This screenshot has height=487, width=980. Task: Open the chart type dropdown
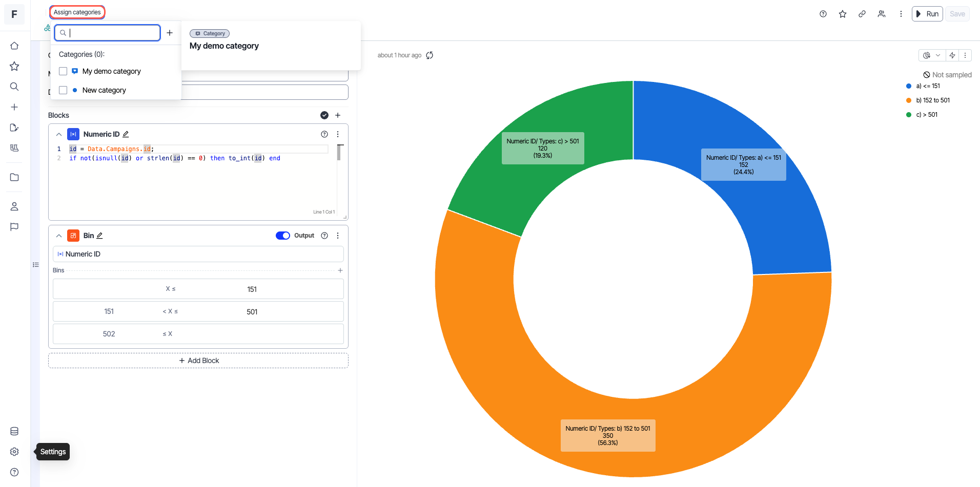click(x=931, y=55)
